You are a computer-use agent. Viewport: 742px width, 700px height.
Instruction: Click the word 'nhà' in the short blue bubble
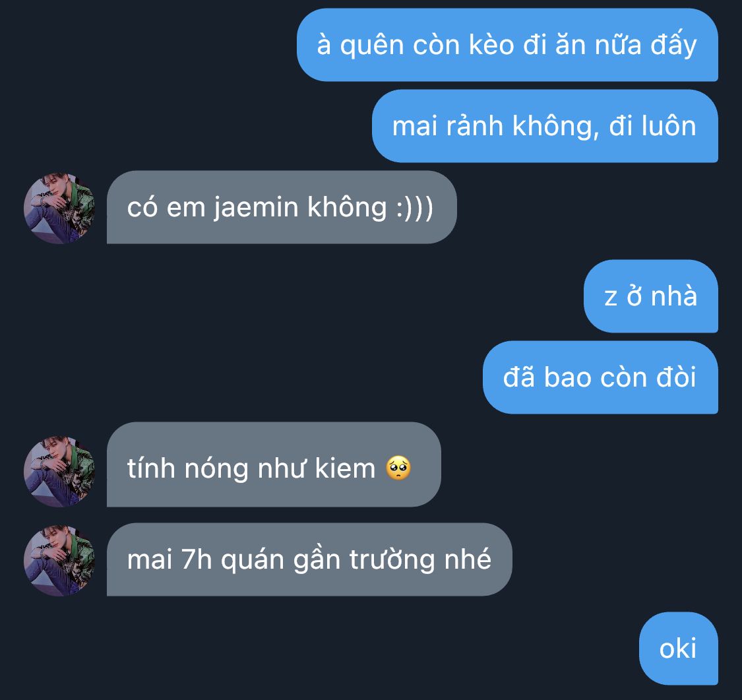(x=674, y=296)
